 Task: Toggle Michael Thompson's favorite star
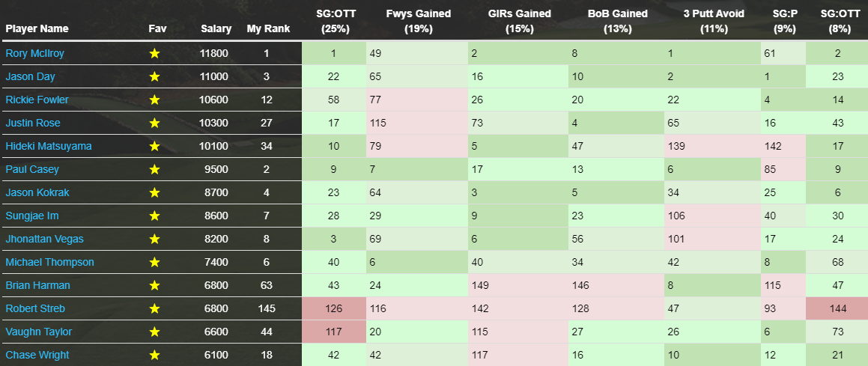(x=154, y=263)
